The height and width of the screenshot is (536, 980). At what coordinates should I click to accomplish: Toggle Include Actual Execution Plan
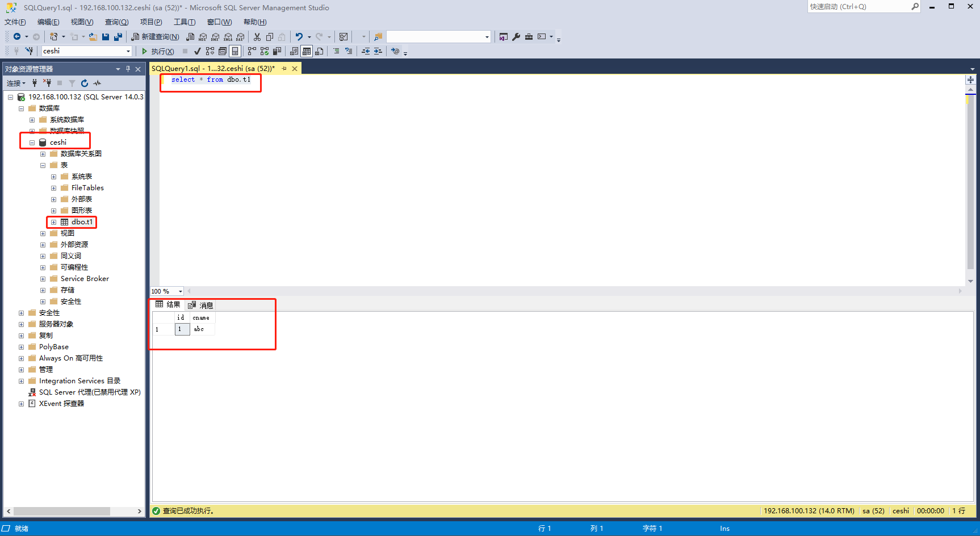pyautogui.click(x=252, y=51)
